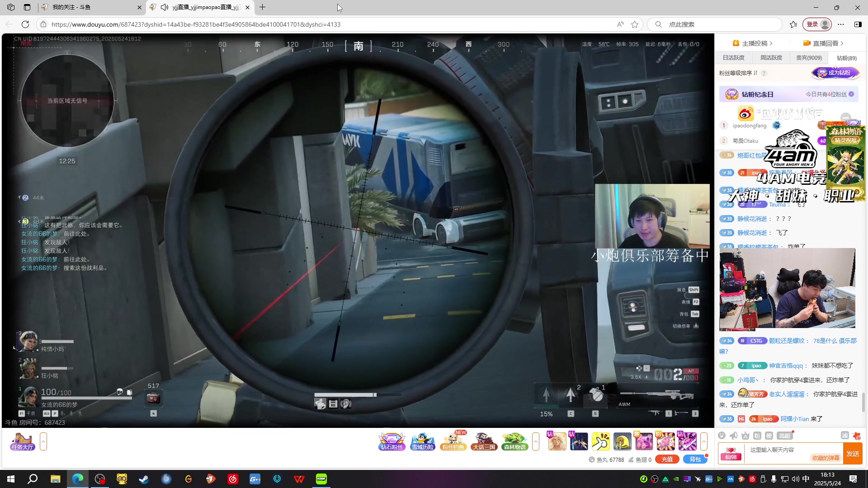Open the system volume tray icon
The height and width of the screenshot is (488, 868).
coord(795,479)
